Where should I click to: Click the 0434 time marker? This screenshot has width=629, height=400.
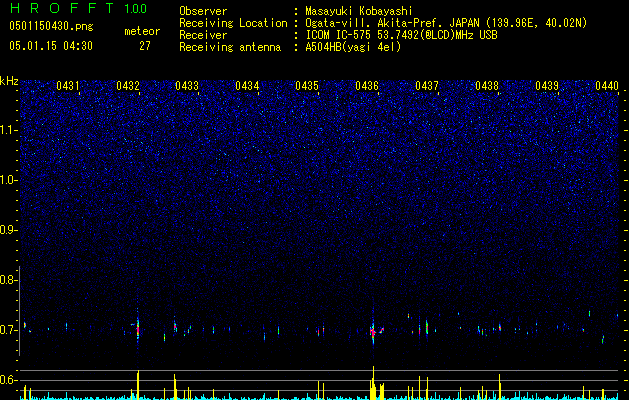pos(247,85)
